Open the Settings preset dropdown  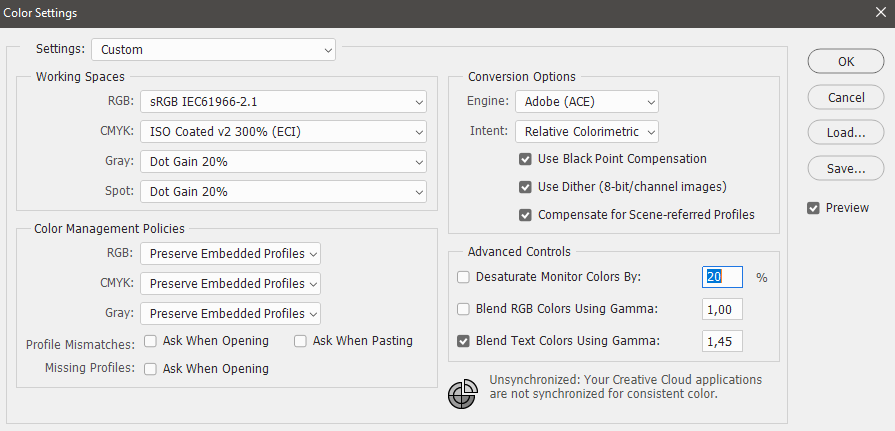[x=214, y=49]
